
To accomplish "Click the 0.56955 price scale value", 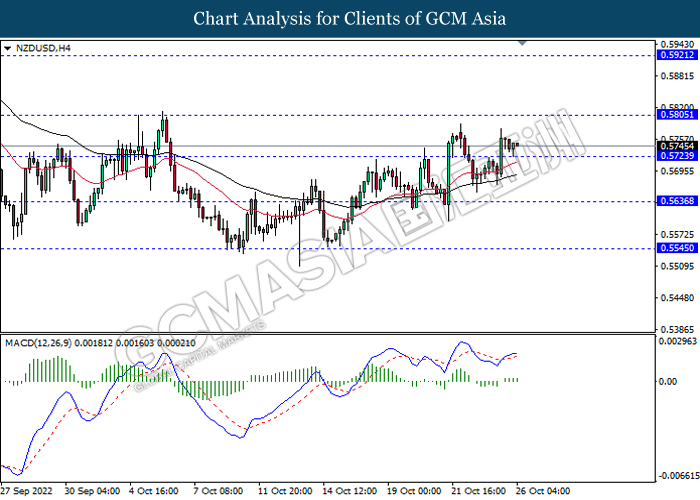I will pyautogui.click(x=677, y=171).
